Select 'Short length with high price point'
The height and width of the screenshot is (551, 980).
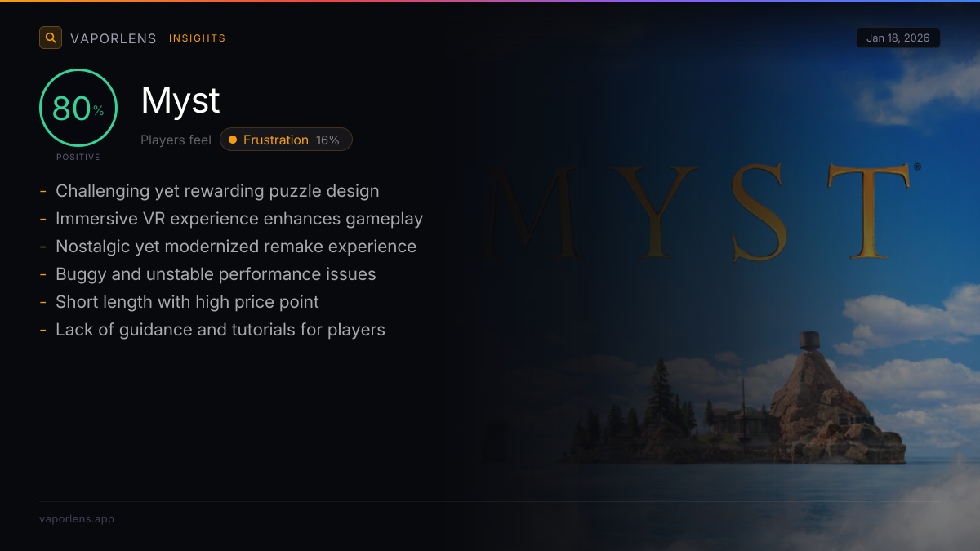tap(187, 302)
